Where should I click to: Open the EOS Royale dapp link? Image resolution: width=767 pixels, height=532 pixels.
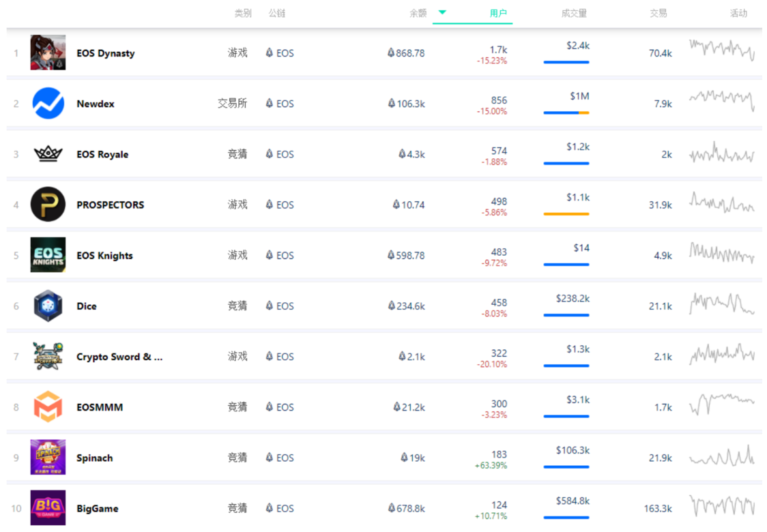[x=102, y=155]
